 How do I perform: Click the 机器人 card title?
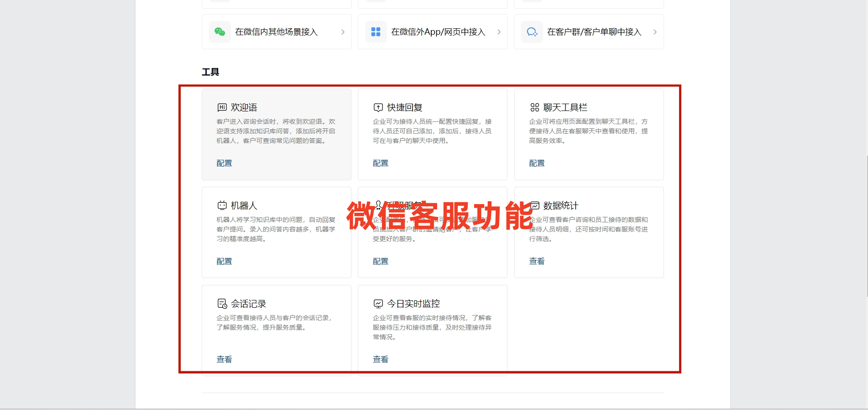244,205
